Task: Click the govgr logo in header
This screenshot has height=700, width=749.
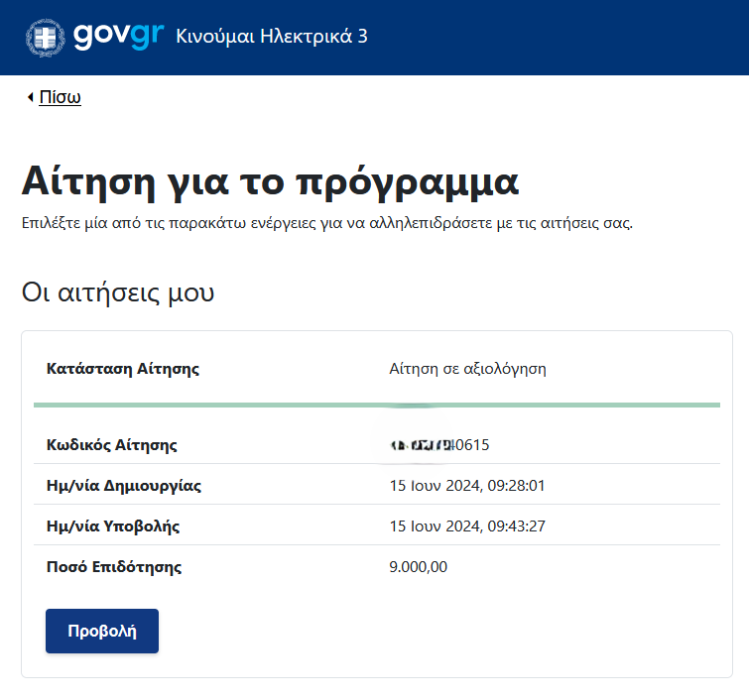Action: coord(117,37)
